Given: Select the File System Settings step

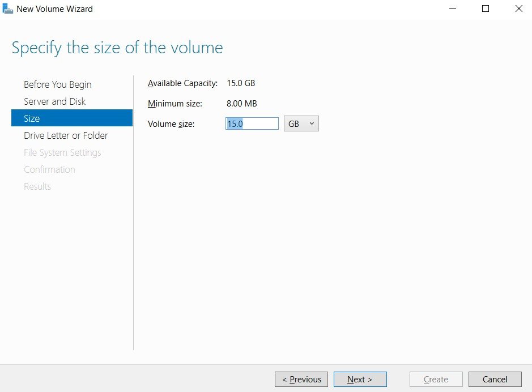Looking at the screenshot, I should tap(62, 152).
